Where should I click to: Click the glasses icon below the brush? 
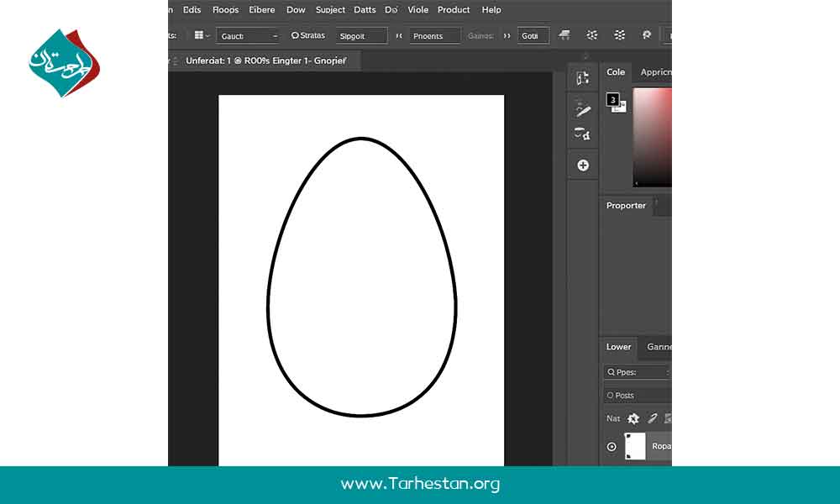(582, 134)
